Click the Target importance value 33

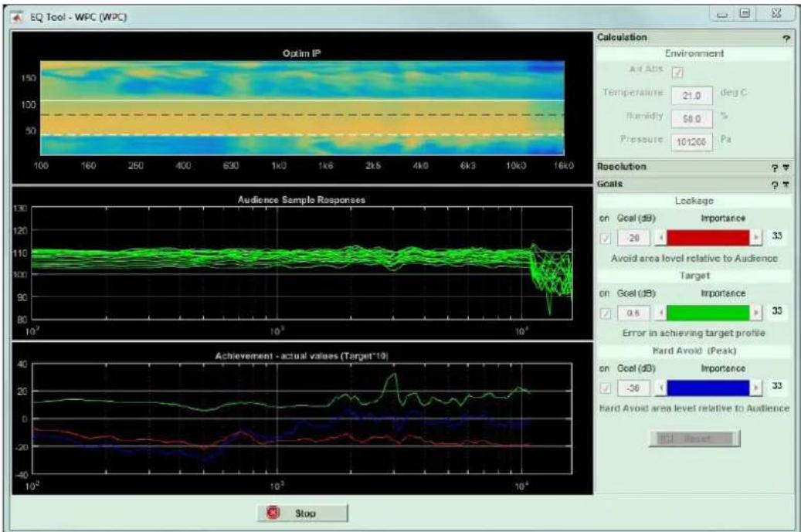[777, 311]
